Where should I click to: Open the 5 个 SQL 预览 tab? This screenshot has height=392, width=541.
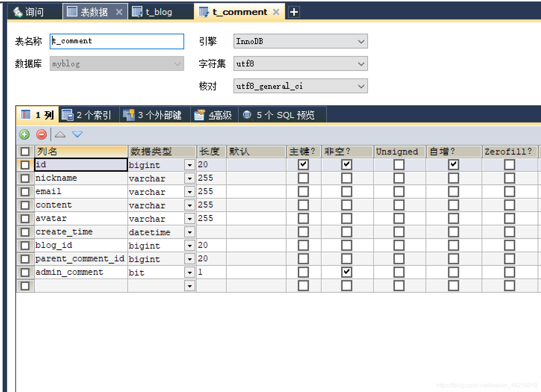pyautogui.click(x=282, y=115)
